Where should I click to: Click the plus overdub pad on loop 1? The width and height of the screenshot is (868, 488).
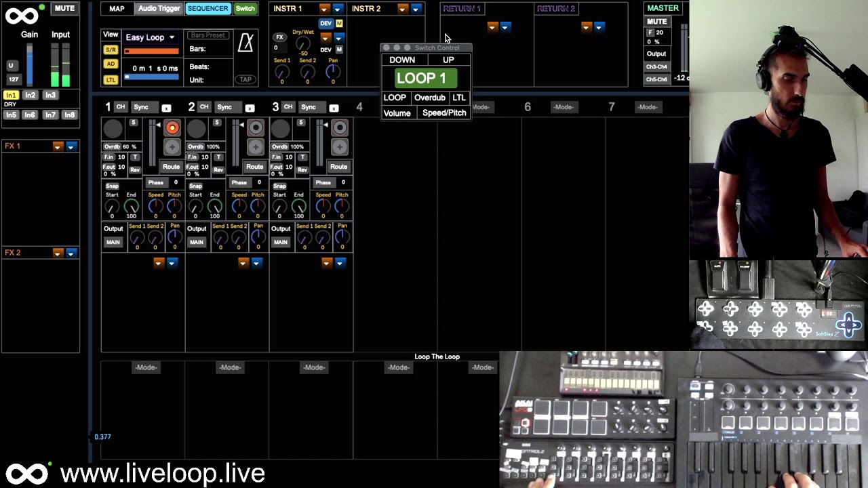(x=172, y=146)
